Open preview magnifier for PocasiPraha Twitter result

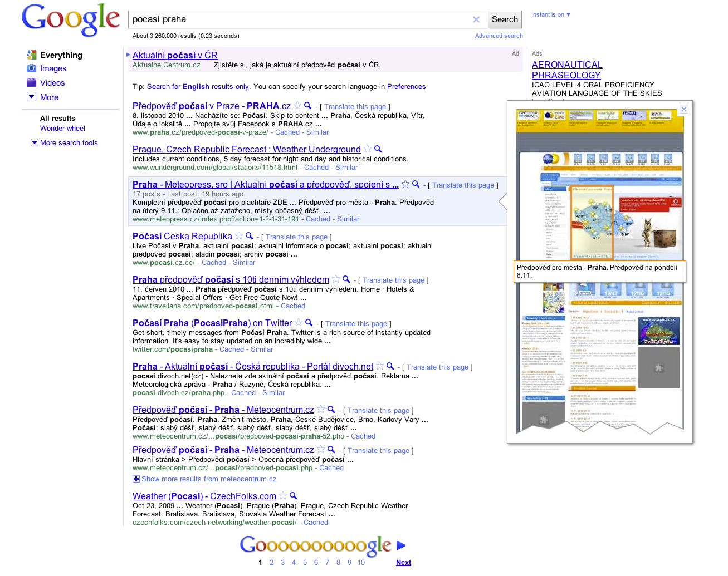click(x=309, y=322)
